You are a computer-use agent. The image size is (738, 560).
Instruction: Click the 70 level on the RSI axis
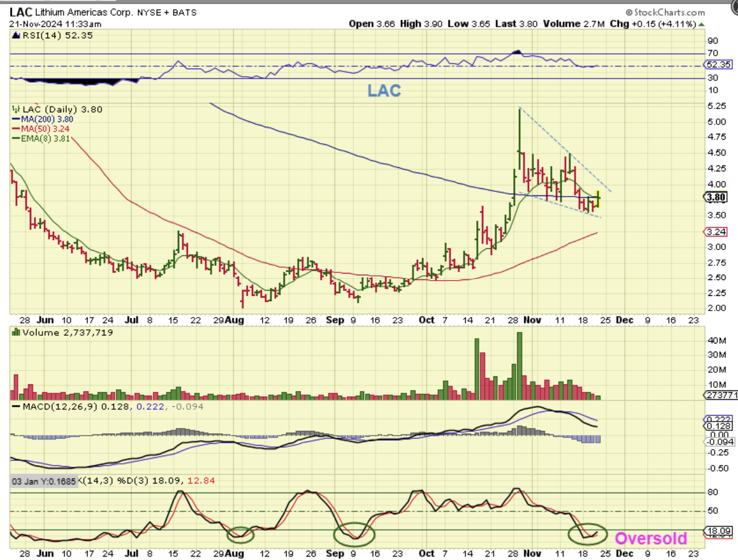pos(712,53)
